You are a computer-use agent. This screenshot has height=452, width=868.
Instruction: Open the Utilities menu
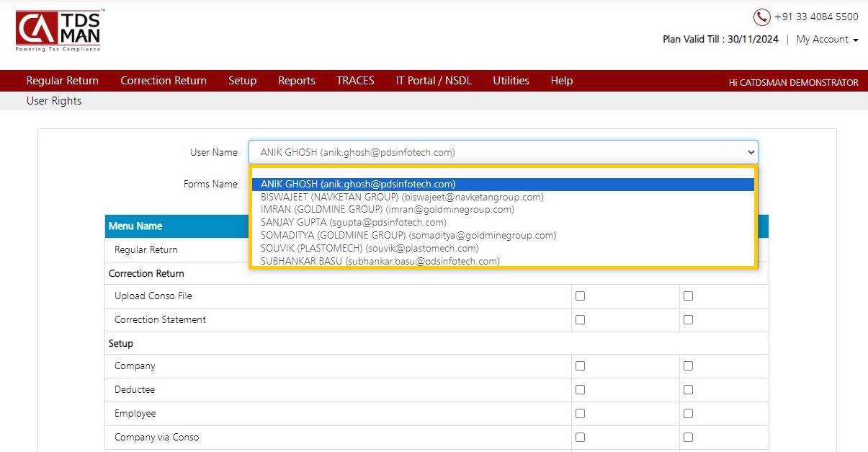click(511, 81)
